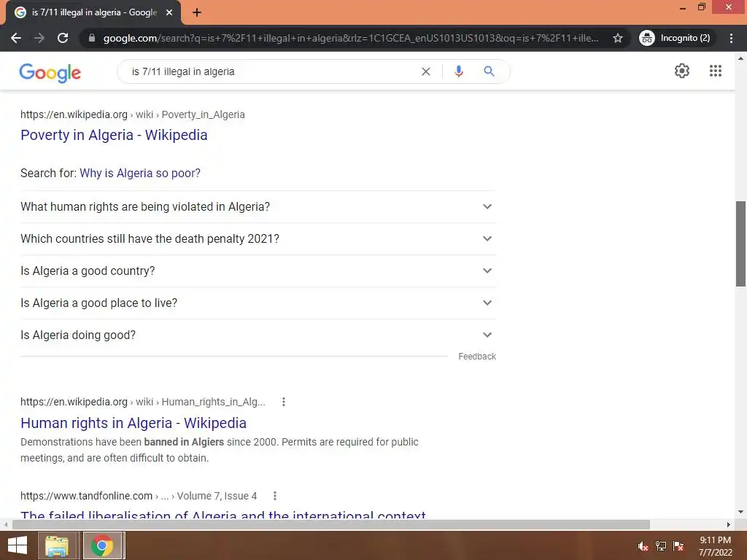Viewport: 747px width, 560px height.
Task: Open the Windows Start menu
Action: point(18,545)
